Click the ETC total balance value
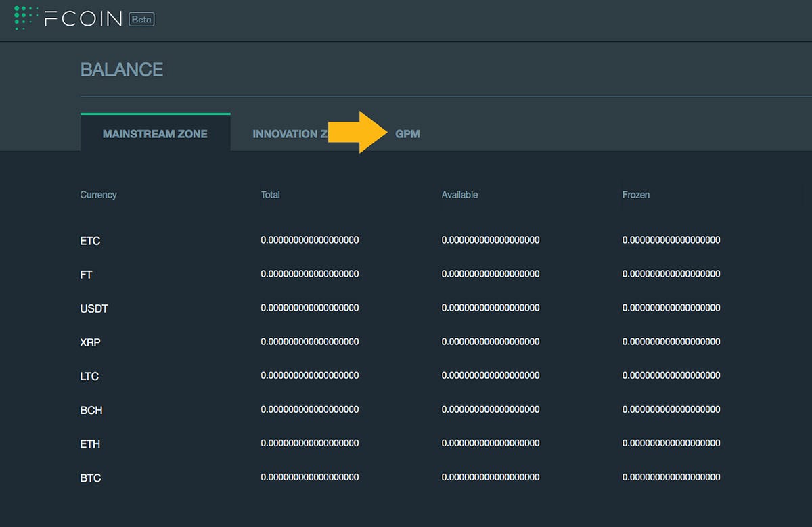 tap(310, 240)
